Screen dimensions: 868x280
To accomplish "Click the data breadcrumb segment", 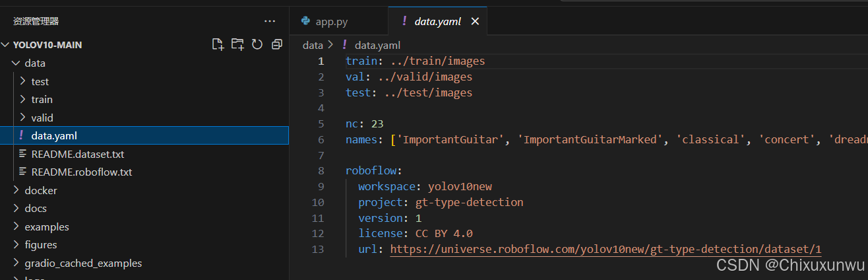I will 313,45.
